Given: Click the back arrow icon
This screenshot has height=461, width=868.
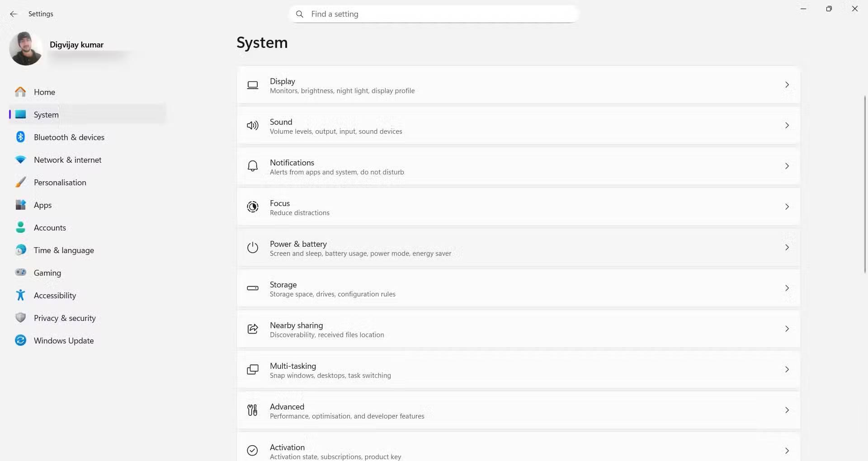Looking at the screenshot, I should coord(14,14).
